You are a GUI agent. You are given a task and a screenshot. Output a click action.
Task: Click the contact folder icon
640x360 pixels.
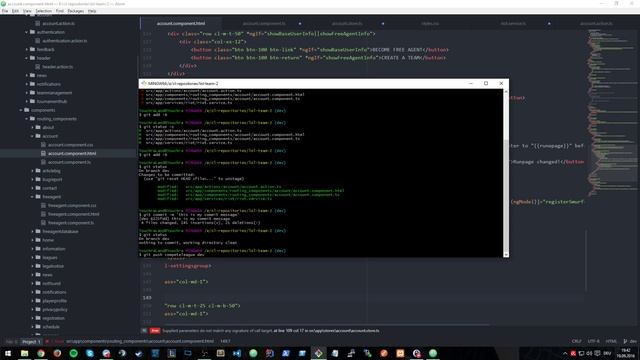coord(38,188)
